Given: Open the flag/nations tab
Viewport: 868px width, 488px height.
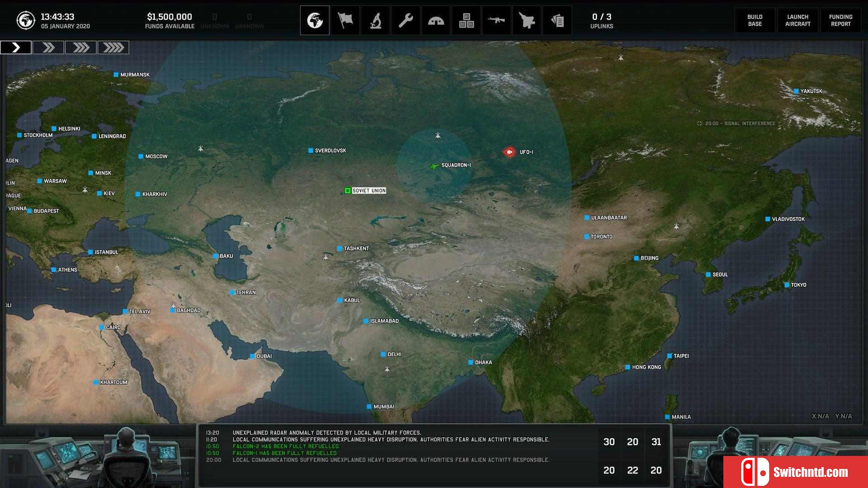Looking at the screenshot, I should point(345,20).
